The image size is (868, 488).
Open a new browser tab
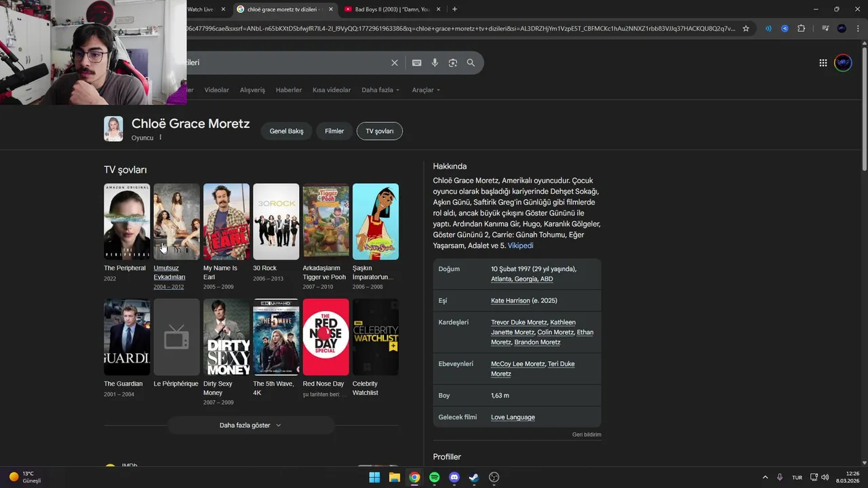point(454,9)
